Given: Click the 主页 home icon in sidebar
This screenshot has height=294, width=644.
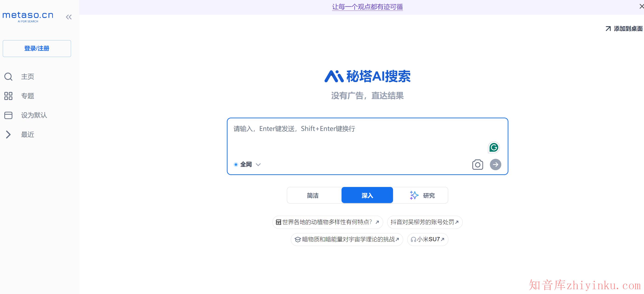Looking at the screenshot, I should coord(9,76).
